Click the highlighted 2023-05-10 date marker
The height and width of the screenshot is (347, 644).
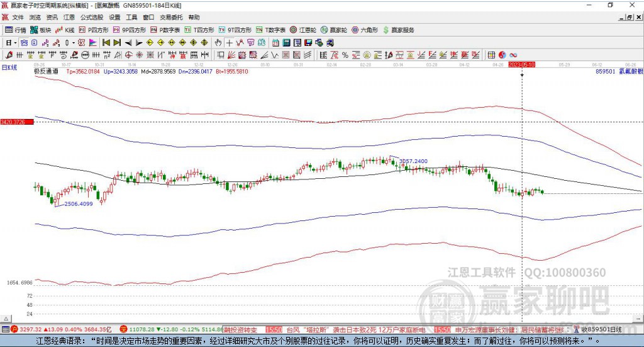(521, 65)
